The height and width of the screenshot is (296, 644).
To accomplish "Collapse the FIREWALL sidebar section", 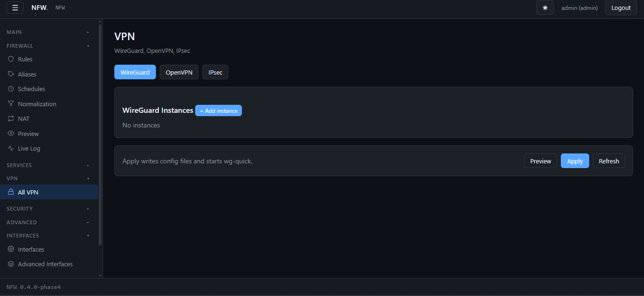I will tap(48, 46).
